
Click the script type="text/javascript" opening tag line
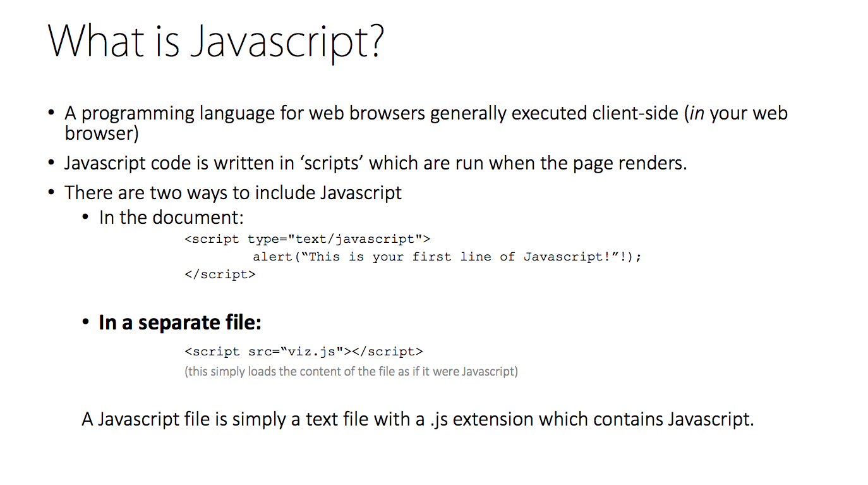(x=308, y=239)
